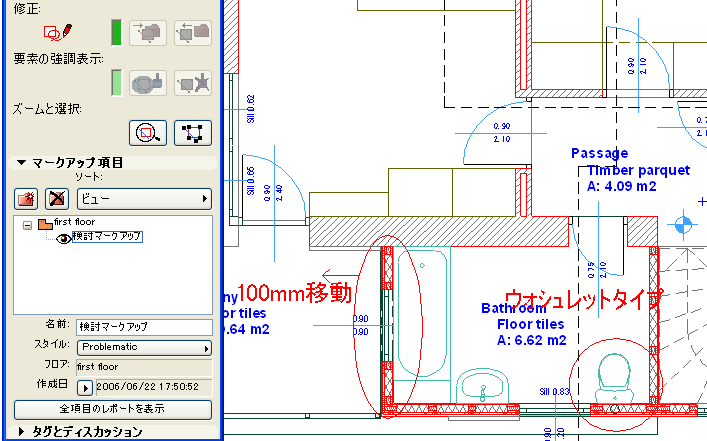Open the Problematic style dropdown

click(x=144, y=347)
